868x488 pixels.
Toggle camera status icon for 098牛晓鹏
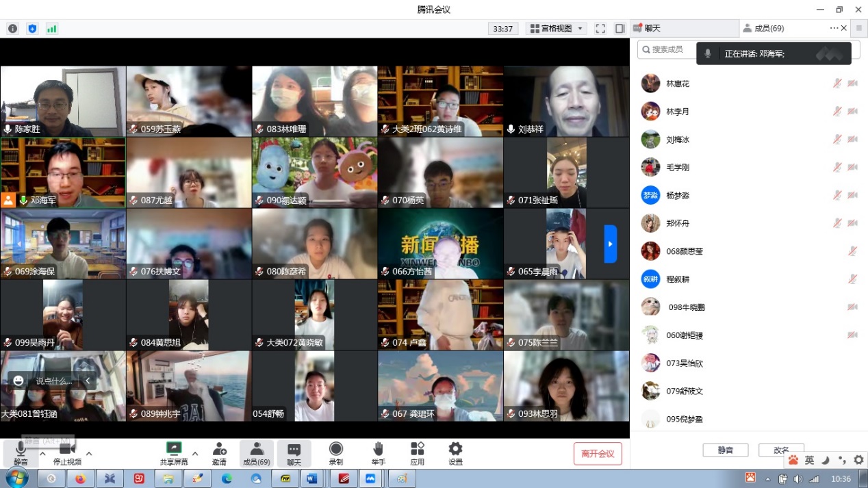852,307
